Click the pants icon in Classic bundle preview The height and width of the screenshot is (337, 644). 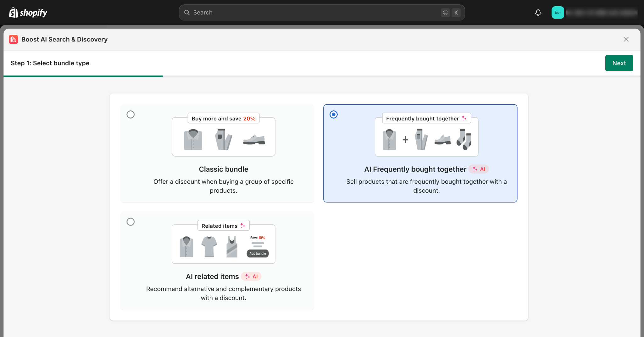[x=224, y=139]
